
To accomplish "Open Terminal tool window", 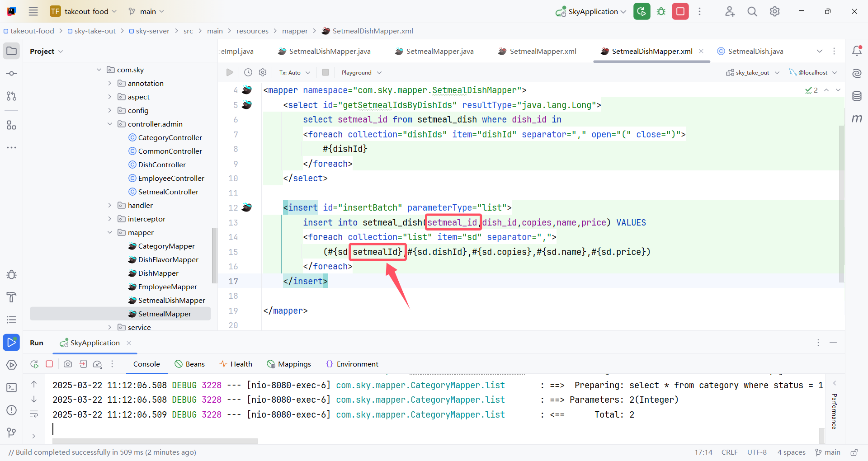I will pyautogui.click(x=12, y=387).
